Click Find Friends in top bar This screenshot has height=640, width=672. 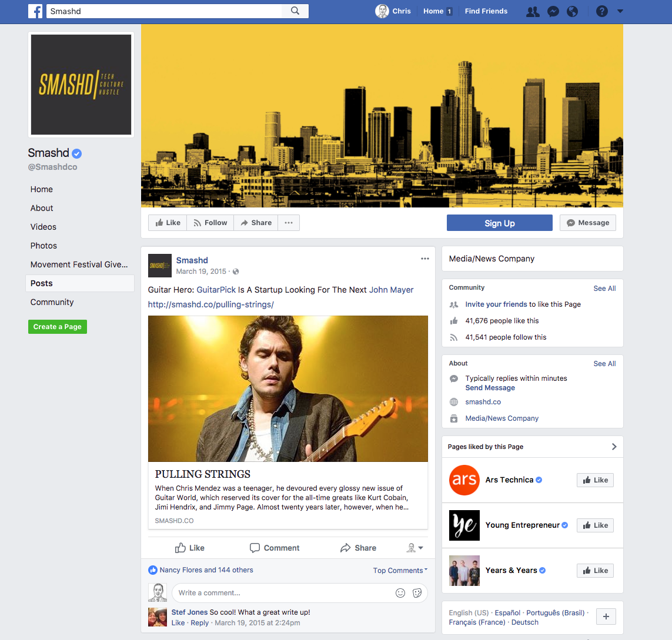[x=486, y=11]
